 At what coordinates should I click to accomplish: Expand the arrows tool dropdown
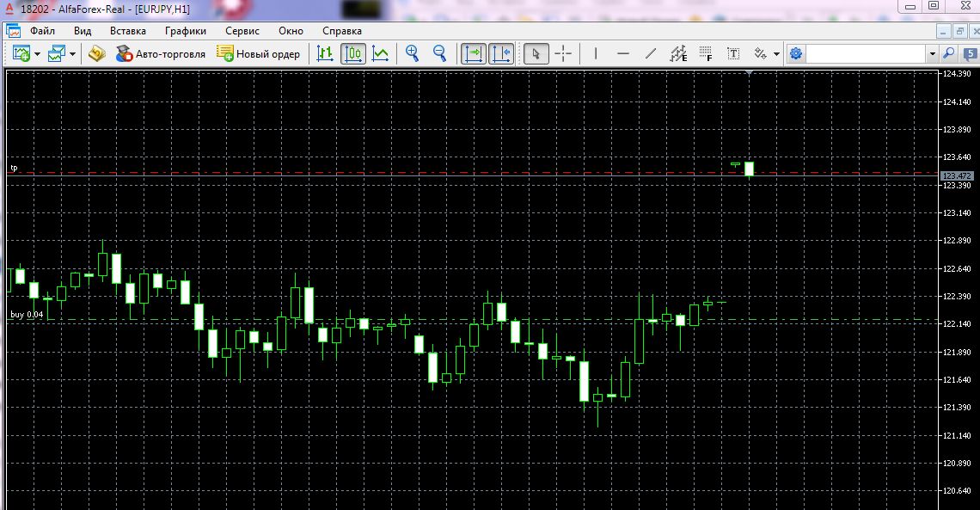pos(777,54)
